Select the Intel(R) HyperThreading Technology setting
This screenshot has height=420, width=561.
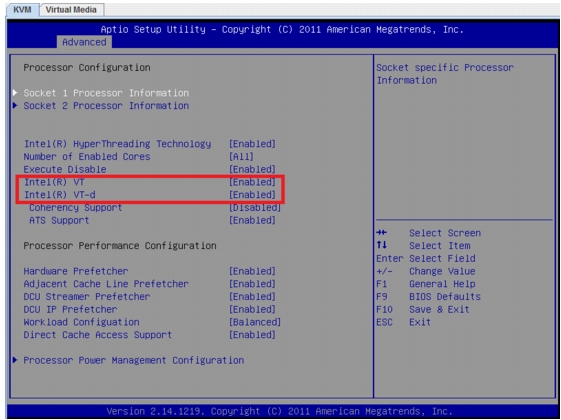(x=117, y=144)
